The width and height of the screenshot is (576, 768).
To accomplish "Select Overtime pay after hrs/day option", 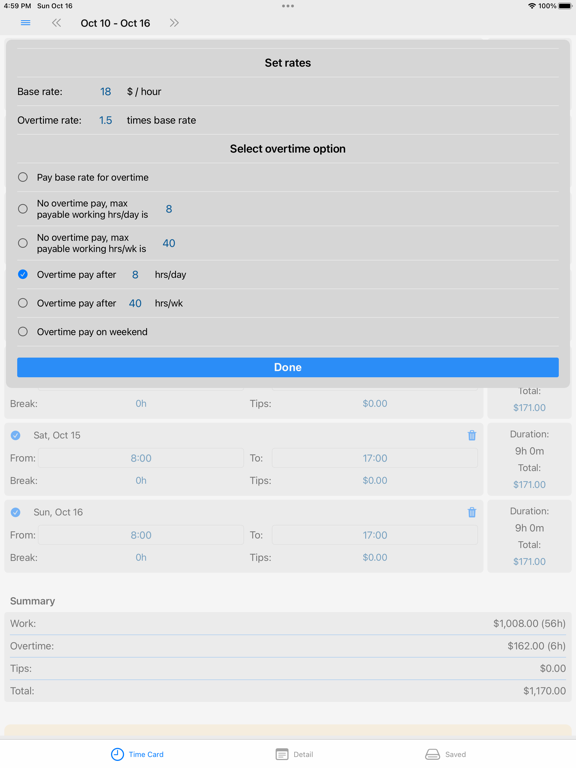I will click(x=23, y=274).
